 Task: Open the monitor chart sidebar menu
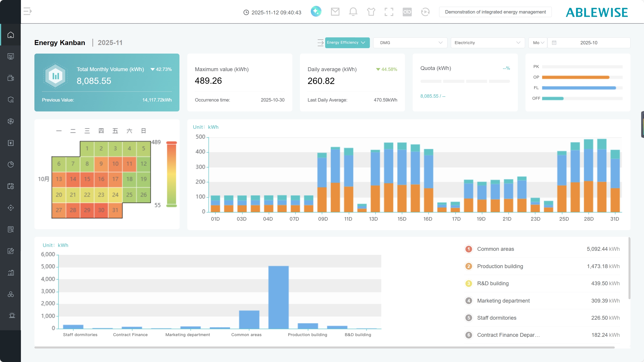11,56
